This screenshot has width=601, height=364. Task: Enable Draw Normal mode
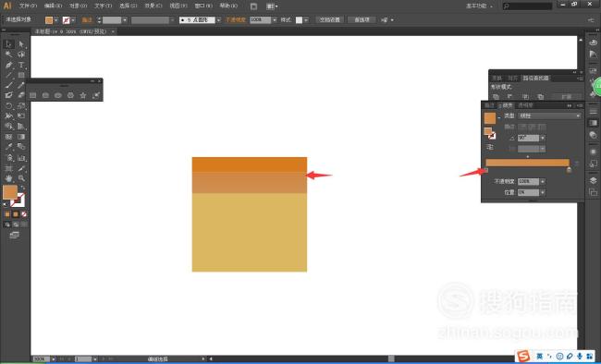click(x=7, y=224)
